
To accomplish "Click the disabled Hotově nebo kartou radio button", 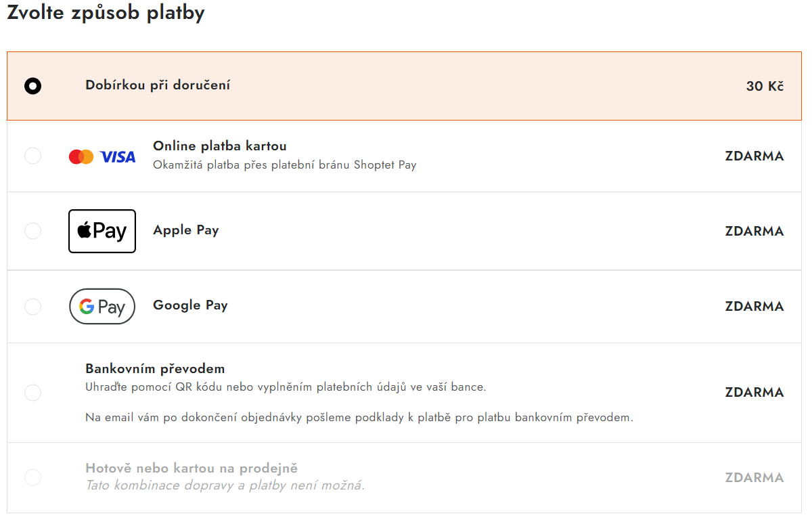I will [32, 477].
